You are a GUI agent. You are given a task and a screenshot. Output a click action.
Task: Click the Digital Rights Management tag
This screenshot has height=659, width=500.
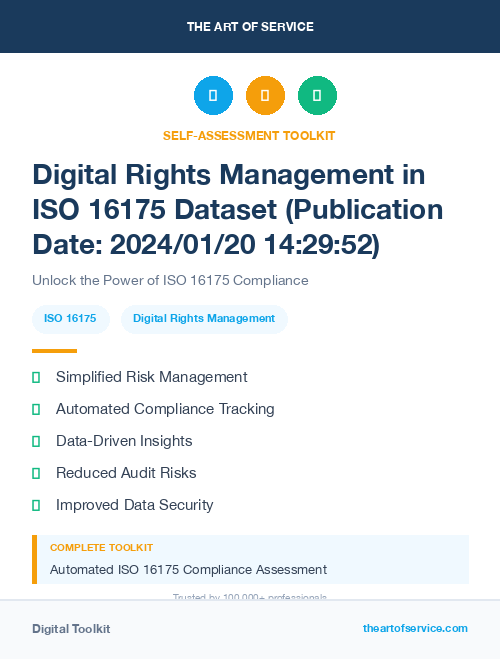(x=204, y=319)
